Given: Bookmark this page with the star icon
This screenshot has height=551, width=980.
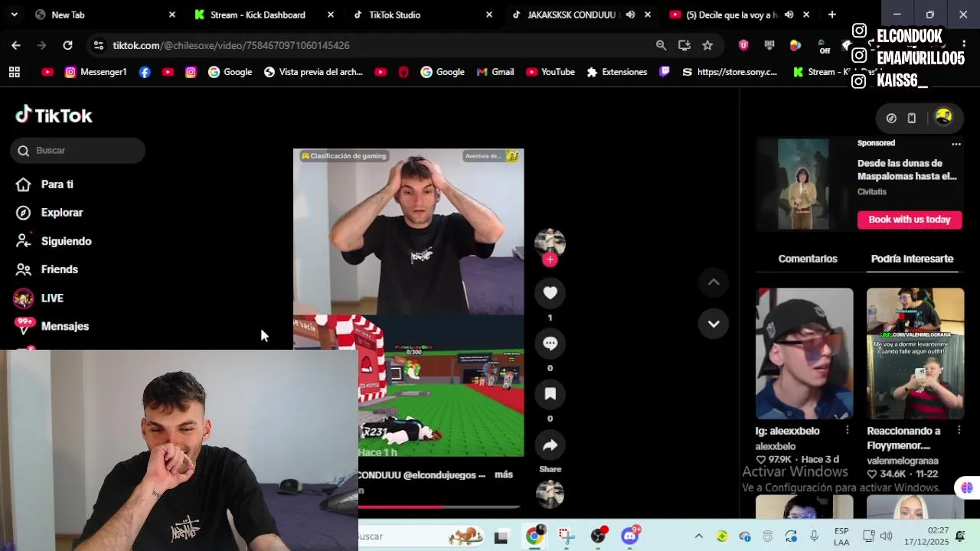Looking at the screenshot, I should click(707, 45).
